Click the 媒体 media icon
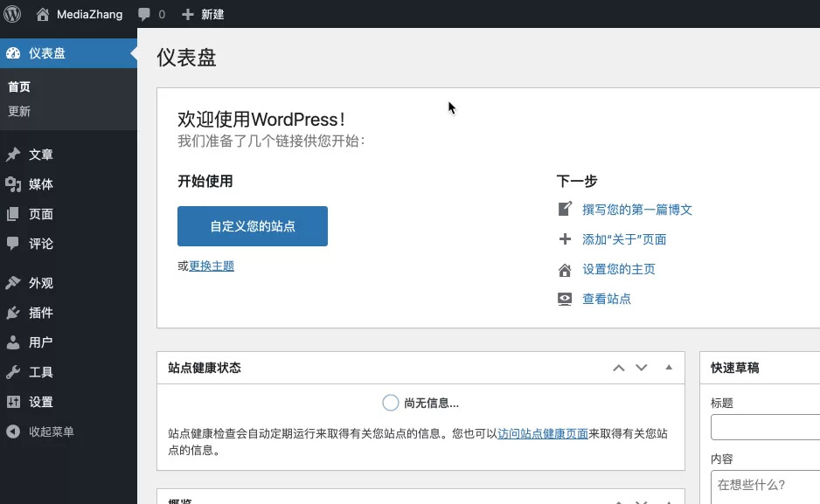This screenshot has height=504, width=820. pos(13,183)
